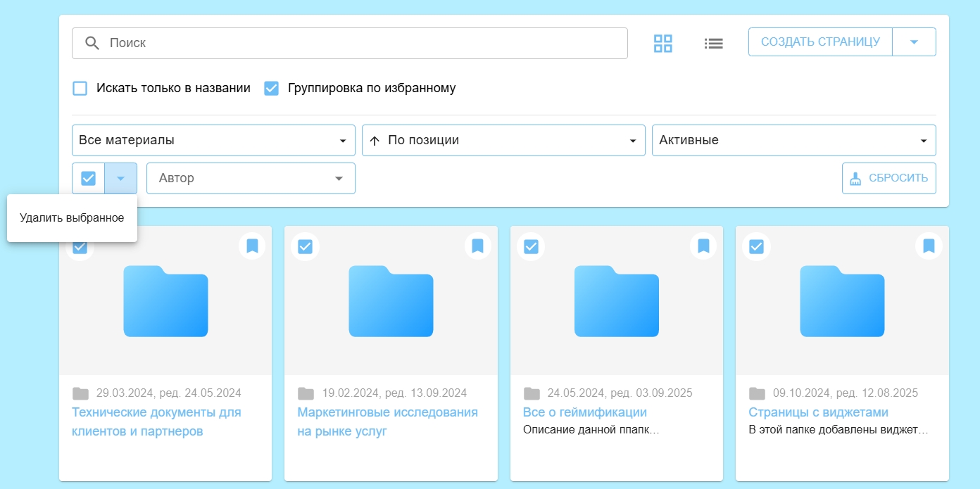Open the 'Все материалы' dropdown
Screen dimensions: 980x489
[x=213, y=140]
